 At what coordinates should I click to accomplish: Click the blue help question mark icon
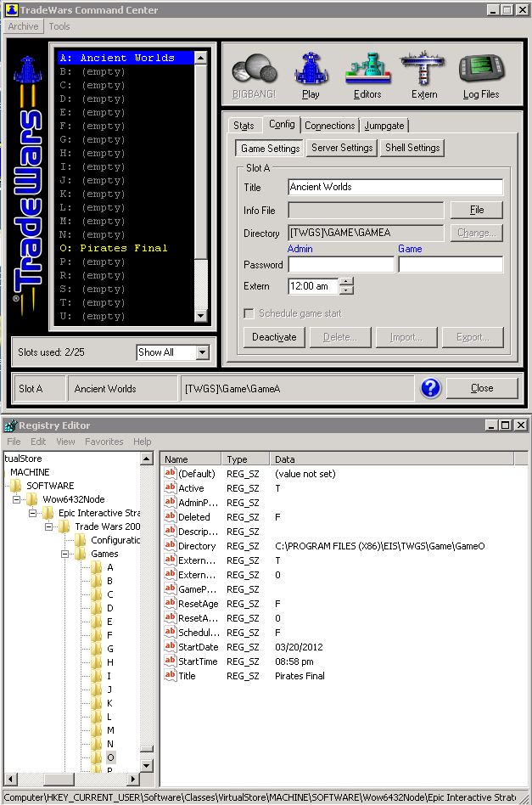click(x=431, y=389)
